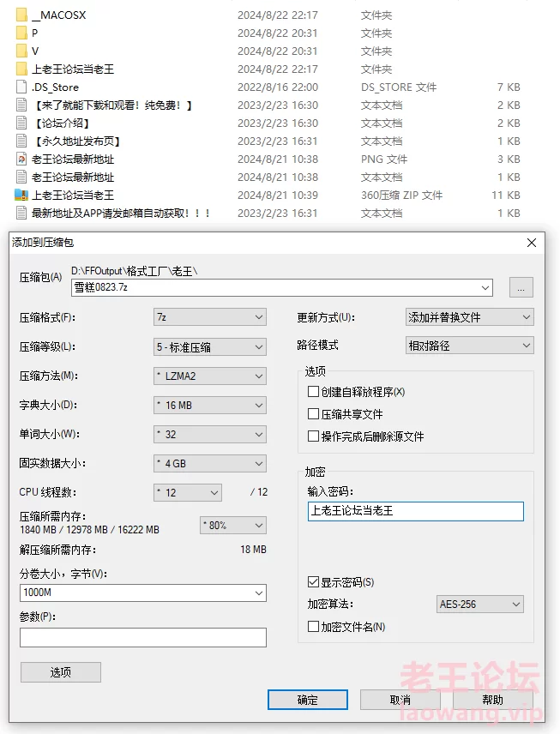This screenshot has width=560, height=734.
Task: Open 压缩方法 LZMA2 dropdown
Action: (210, 376)
